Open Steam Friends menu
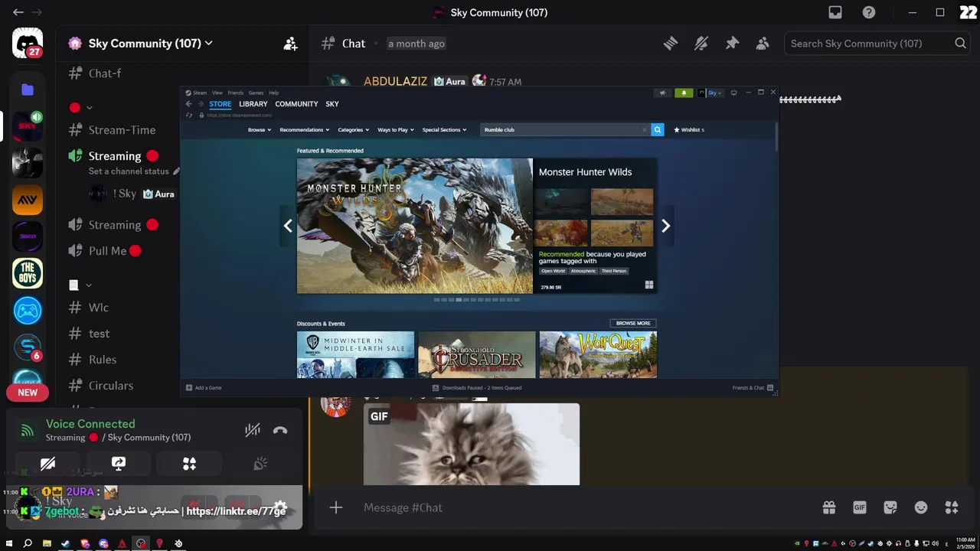The width and height of the screenshot is (980, 551). point(235,93)
